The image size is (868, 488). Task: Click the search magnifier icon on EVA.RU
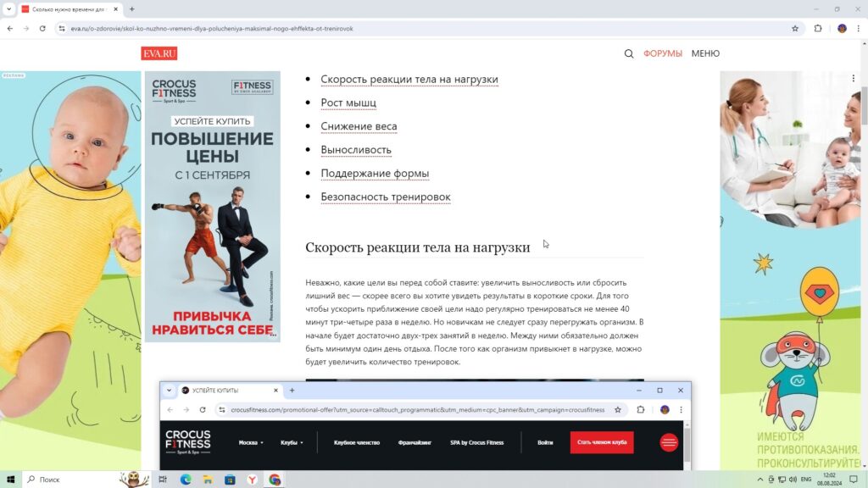628,53
